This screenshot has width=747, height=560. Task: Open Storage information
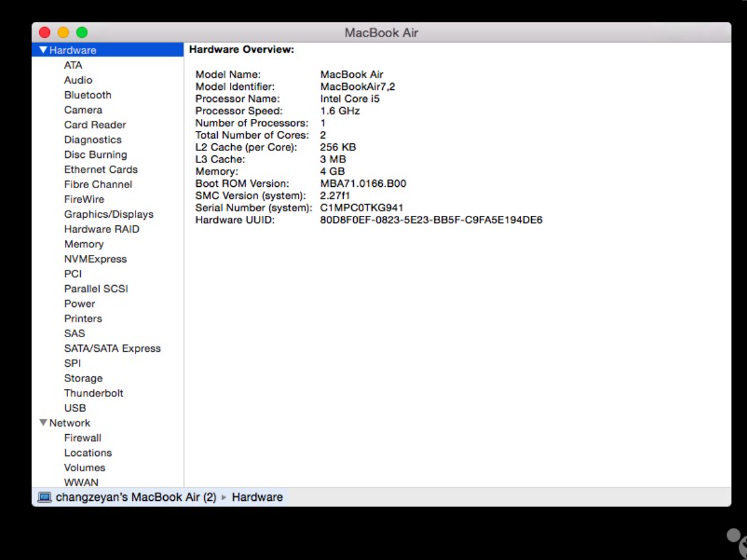click(83, 378)
